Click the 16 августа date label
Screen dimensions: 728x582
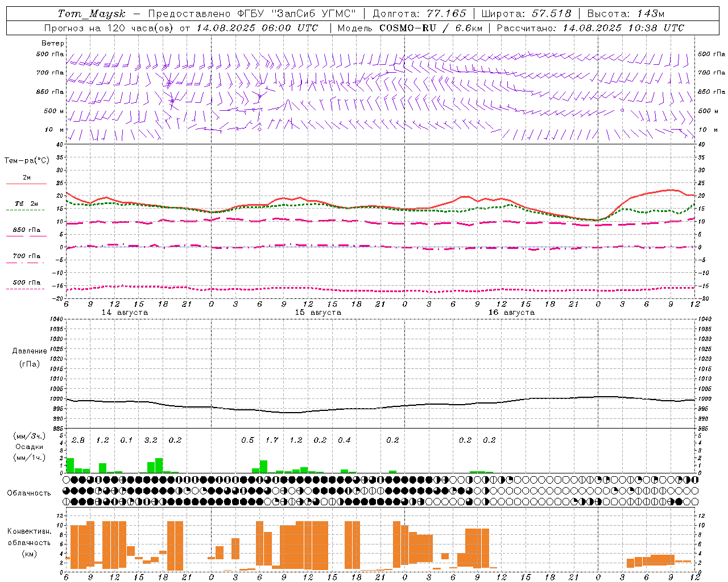(x=511, y=313)
